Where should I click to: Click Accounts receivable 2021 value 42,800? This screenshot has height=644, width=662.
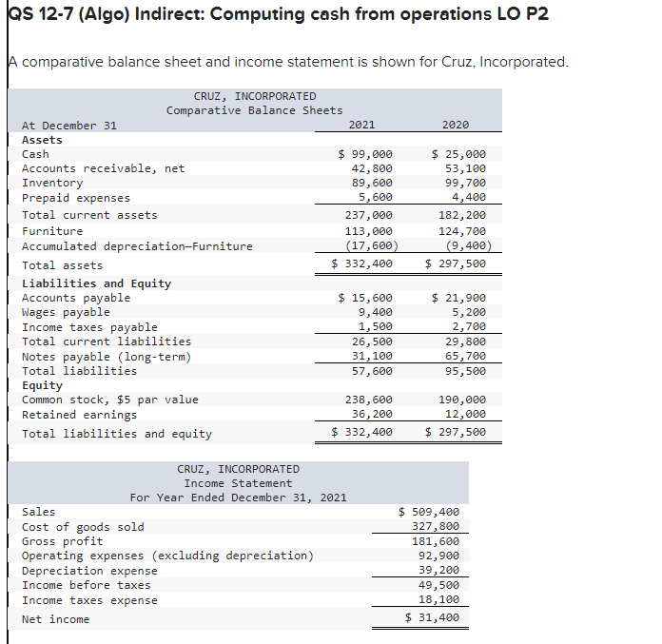(372, 168)
